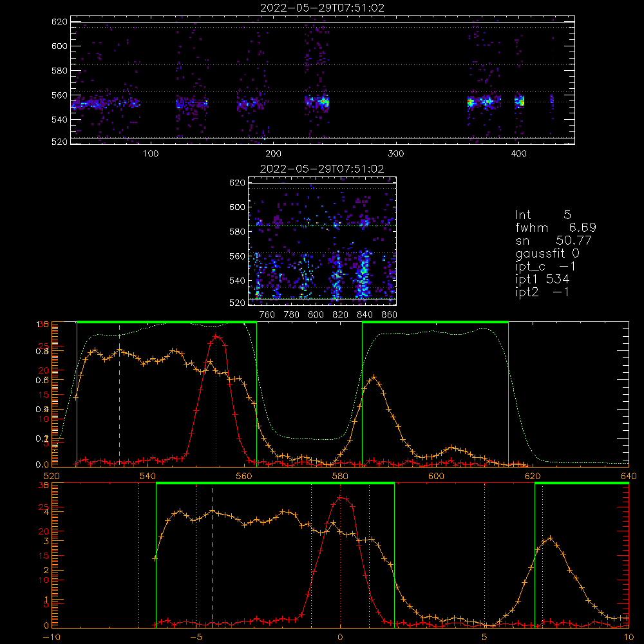Click x-axis label 200 of the wide top image

point(273,153)
